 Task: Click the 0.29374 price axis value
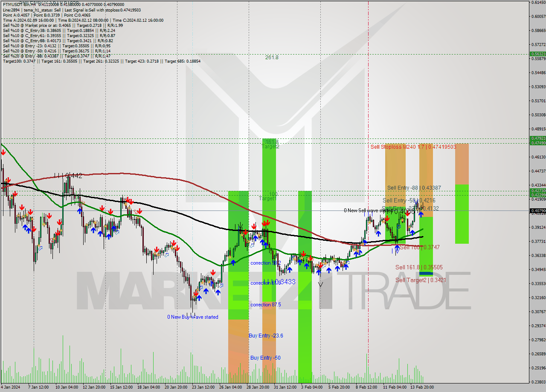click(x=538, y=326)
